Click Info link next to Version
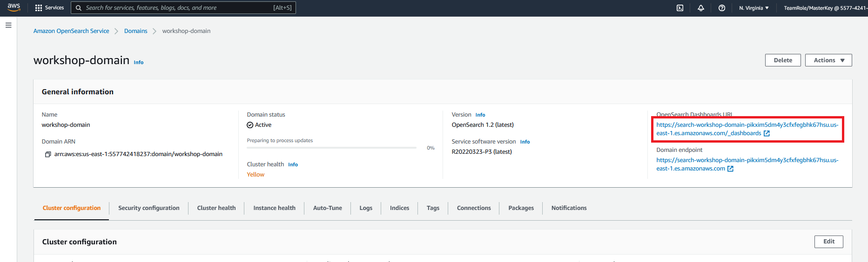Image resolution: width=868 pixels, height=262 pixels. pos(480,115)
